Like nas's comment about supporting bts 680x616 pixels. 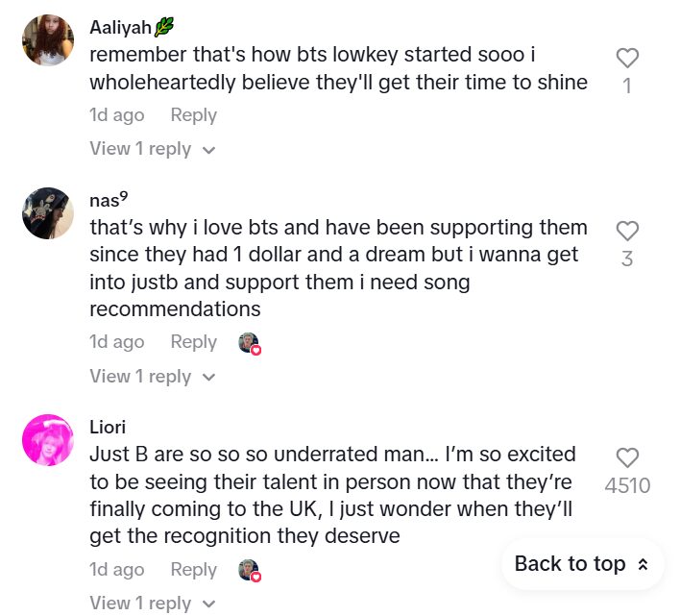coord(627,231)
